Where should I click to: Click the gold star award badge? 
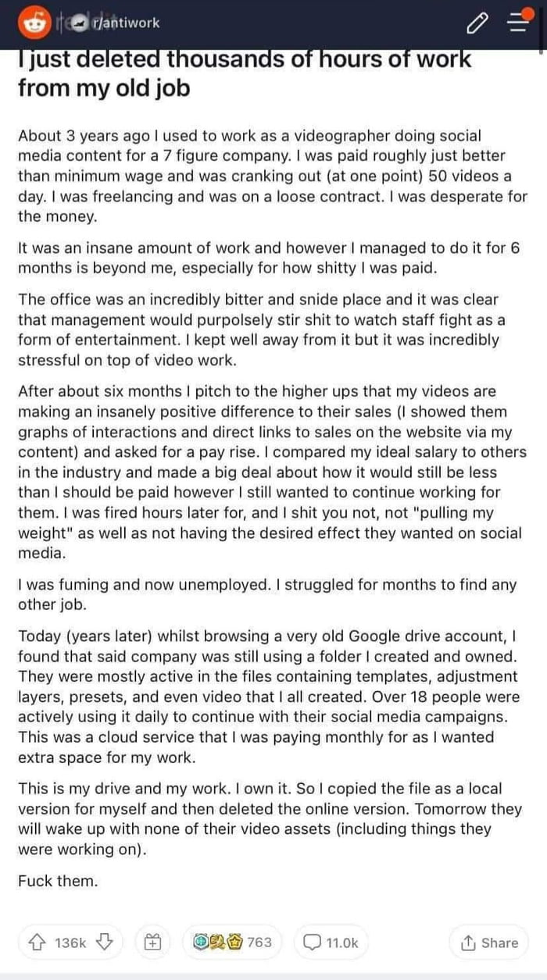coord(233,943)
